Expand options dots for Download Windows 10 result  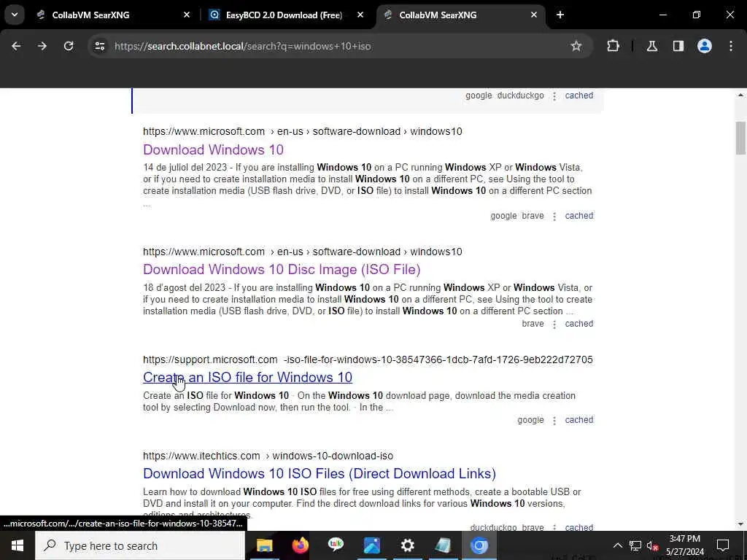tap(554, 216)
